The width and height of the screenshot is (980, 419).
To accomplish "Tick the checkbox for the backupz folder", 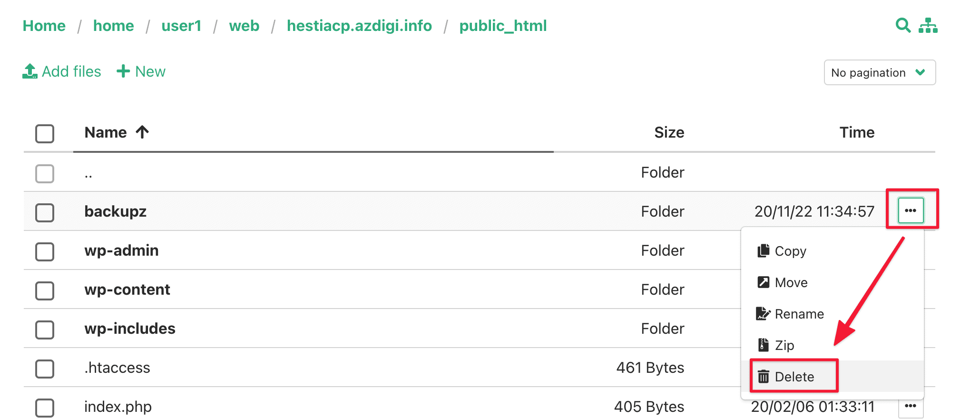I will pyautogui.click(x=45, y=212).
